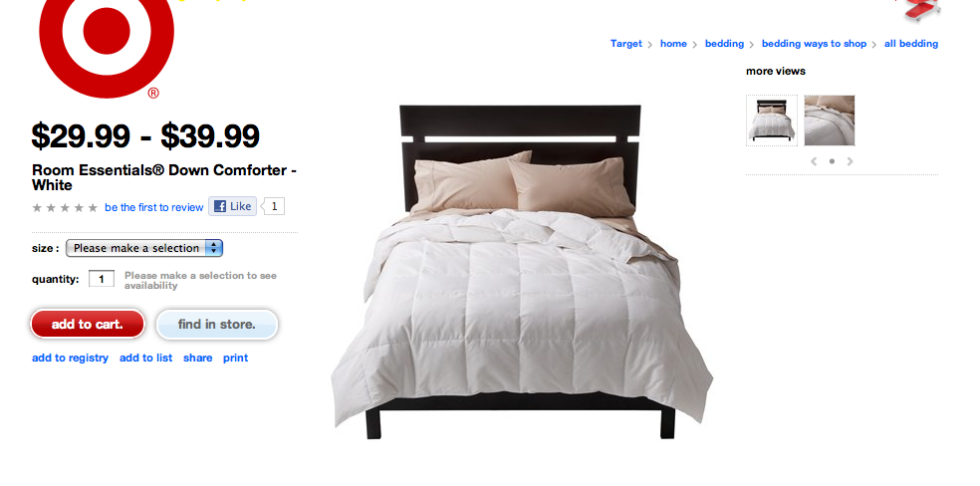Click the size dropdown stepper arrows
Viewport: 980px width, 486px height.
(x=214, y=248)
